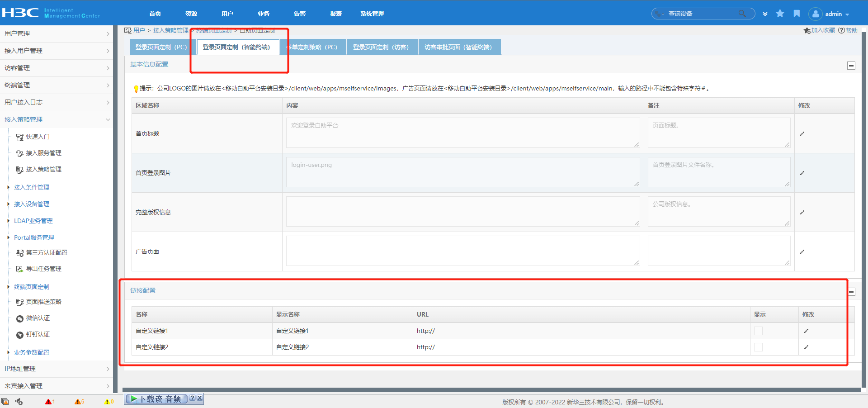The width and height of the screenshot is (868, 408).
Task: Expand the double-chevron menu in top bar
Action: [765, 14]
